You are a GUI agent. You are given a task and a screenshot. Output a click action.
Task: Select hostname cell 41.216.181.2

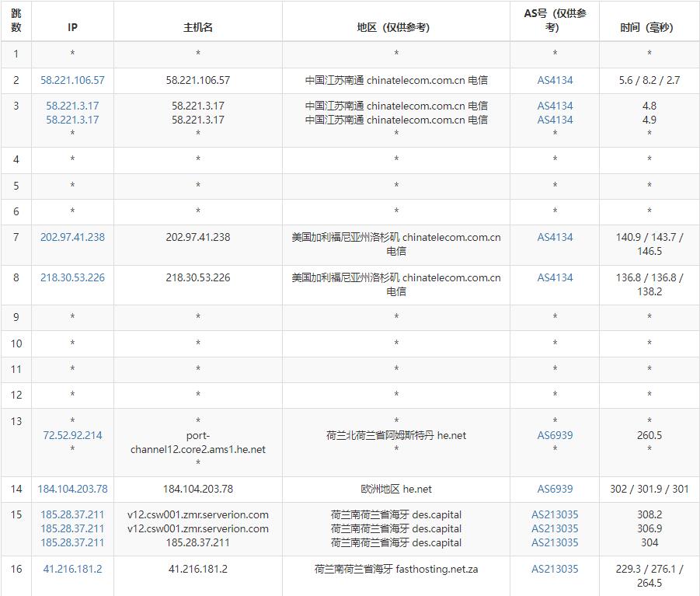tap(198, 570)
